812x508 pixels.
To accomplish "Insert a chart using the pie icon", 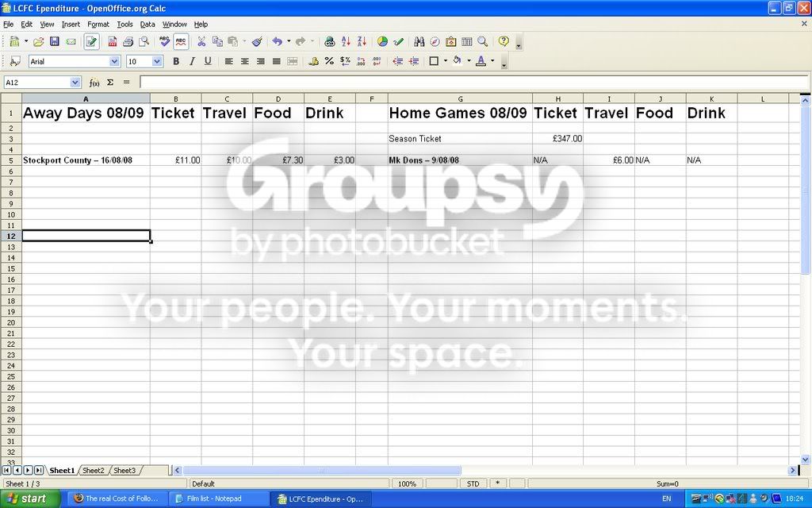I will (x=382, y=41).
